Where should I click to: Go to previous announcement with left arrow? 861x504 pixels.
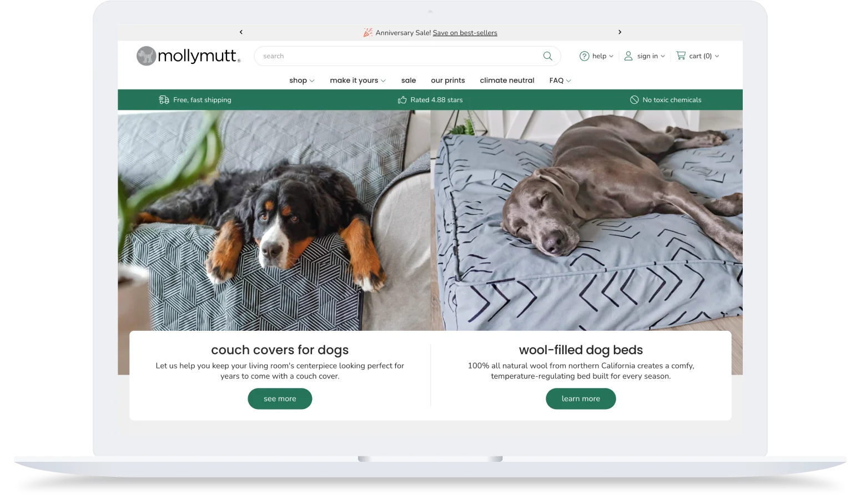(241, 32)
